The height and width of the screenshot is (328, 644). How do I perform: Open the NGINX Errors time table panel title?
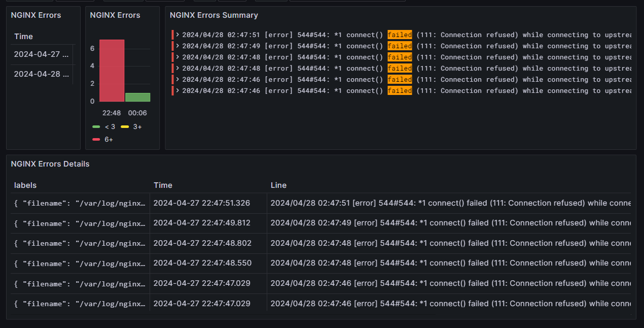36,15
